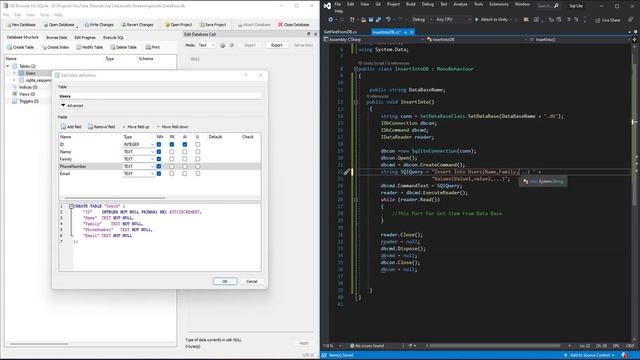Click screwdriver quick actions icon in code margin
The width and height of the screenshot is (640, 360).
tap(347, 172)
